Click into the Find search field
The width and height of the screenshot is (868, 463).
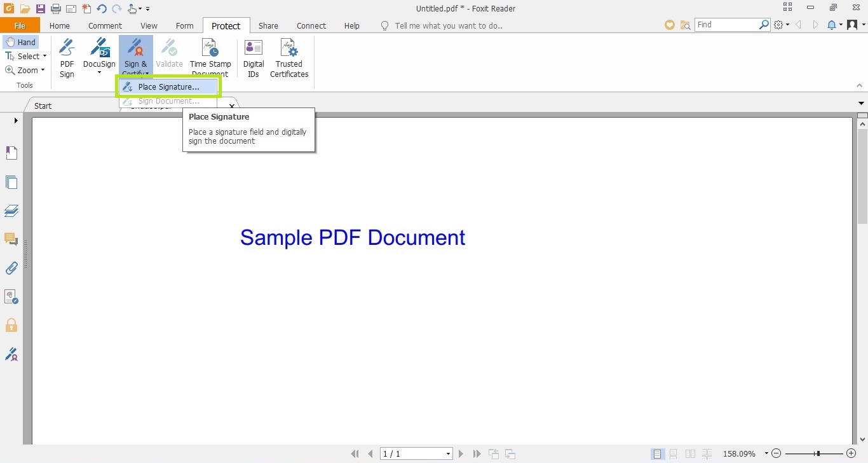tap(726, 25)
